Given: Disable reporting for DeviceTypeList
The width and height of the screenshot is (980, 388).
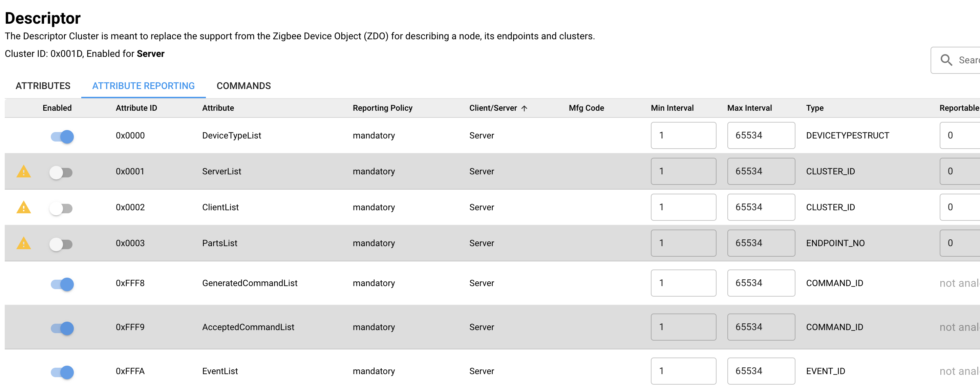Looking at the screenshot, I should coord(62,136).
